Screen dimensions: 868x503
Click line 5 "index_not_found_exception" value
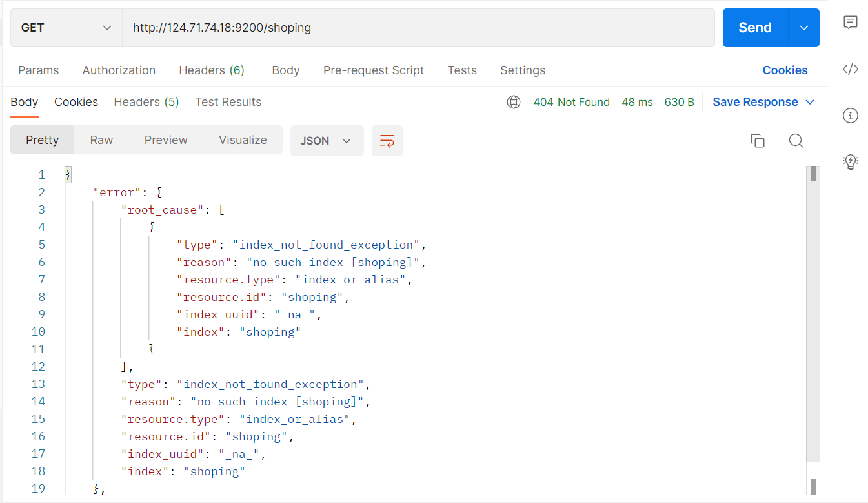(x=327, y=245)
